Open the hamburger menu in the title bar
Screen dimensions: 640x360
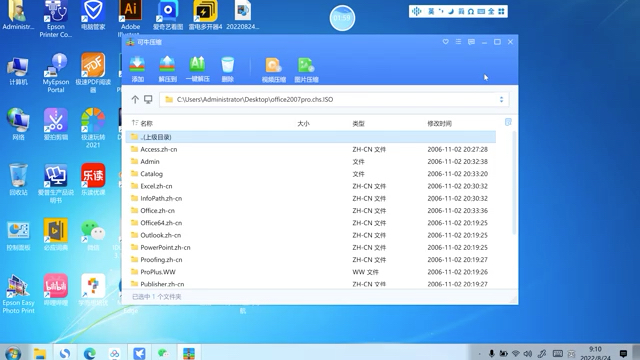point(458,42)
